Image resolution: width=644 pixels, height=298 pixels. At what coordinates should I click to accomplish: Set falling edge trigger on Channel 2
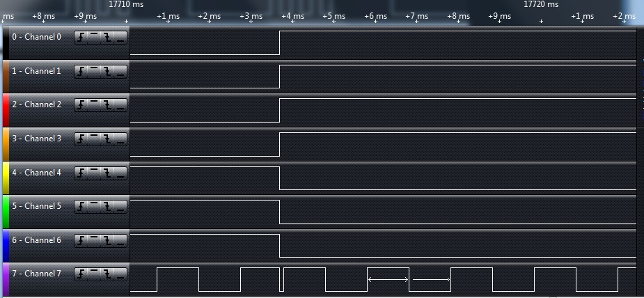click(x=107, y=106)
